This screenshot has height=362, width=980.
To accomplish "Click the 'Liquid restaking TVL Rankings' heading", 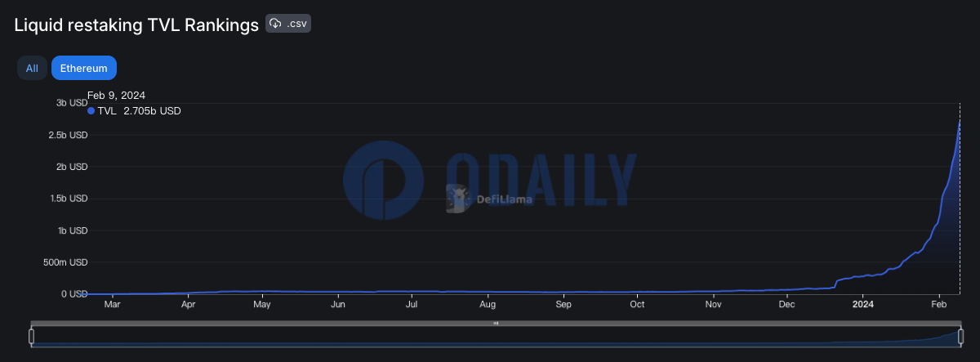I will tap(136, 25).
